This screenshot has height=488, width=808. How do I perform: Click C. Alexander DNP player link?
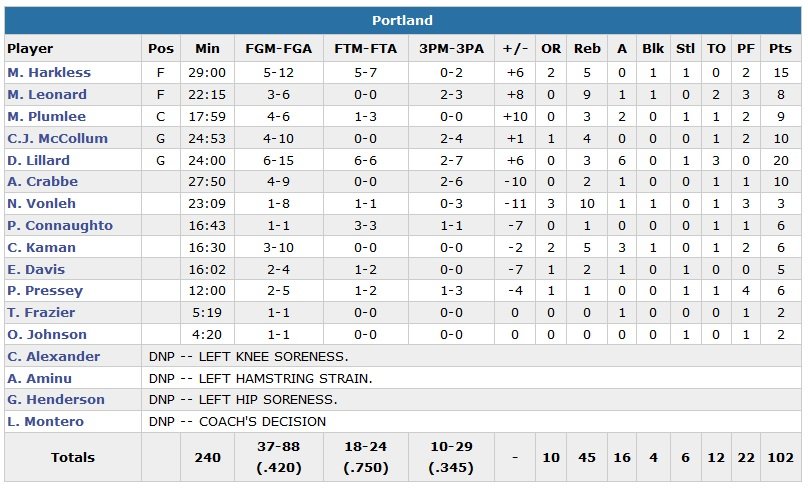pos(53,357)
